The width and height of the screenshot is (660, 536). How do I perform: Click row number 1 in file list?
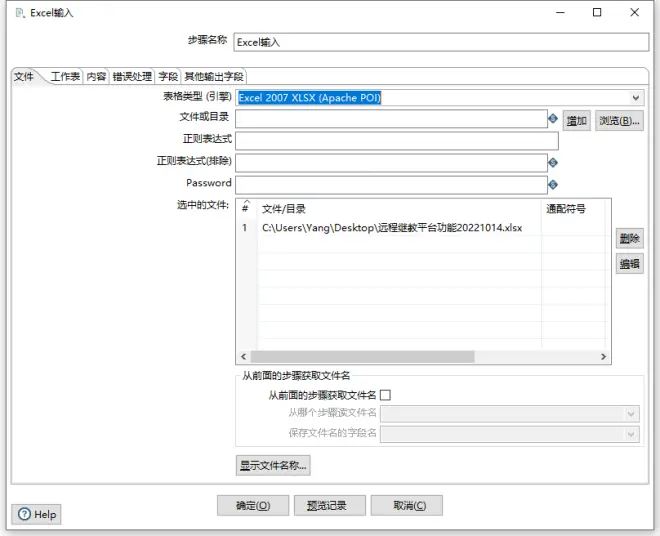coord(245,228)
